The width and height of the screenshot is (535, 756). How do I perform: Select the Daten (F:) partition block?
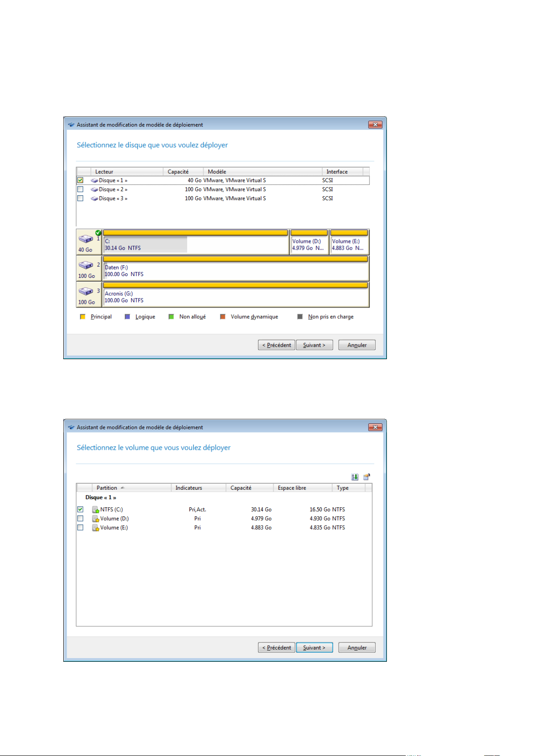point(236,268)
